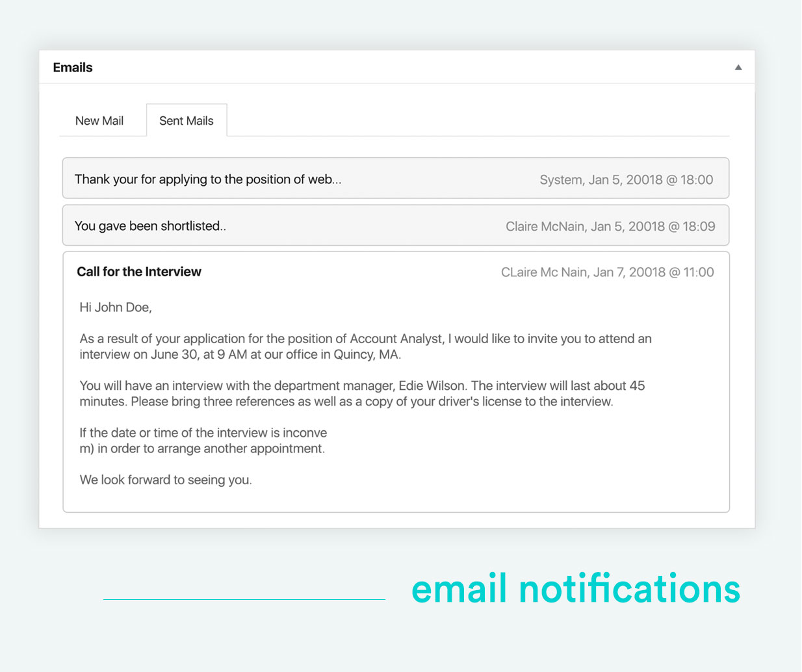The height and width of the screenshot is (672, 802).
Task: Click the System, Jan 5 18:00 timestamp
Action: (x=626, y=180)
